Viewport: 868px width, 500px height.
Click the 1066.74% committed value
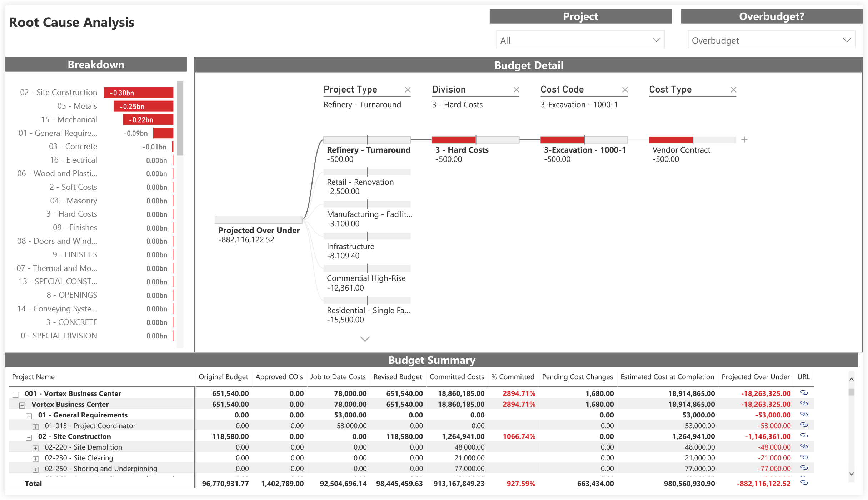pos(519,436)
